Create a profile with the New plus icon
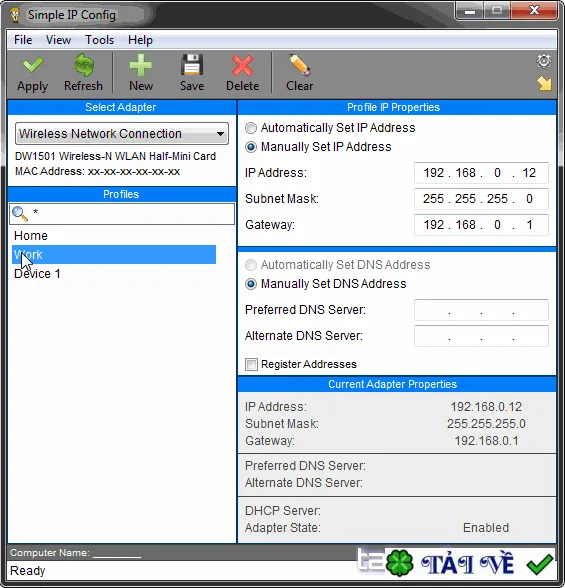 141,65
